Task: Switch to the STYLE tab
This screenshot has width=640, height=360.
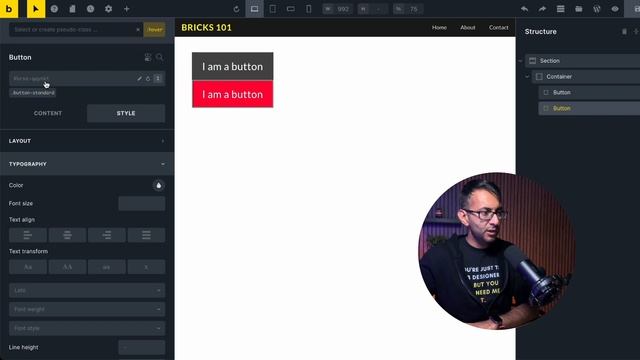Action: point(126,113)
